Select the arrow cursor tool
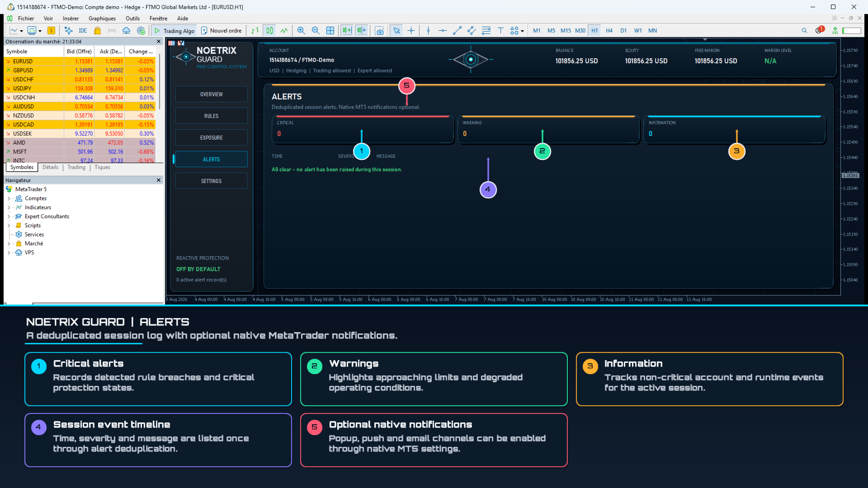Viewport: 868px width, 488px height. [x=396, y=31]
